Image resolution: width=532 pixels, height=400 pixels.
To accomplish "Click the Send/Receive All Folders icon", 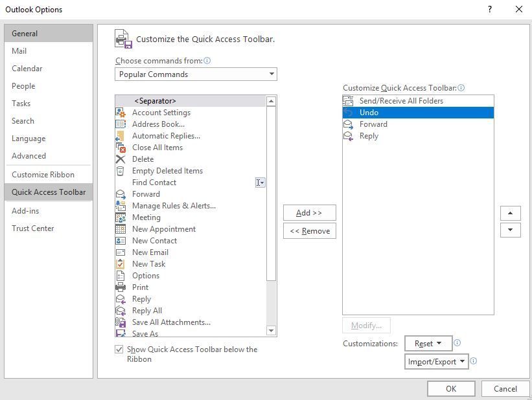I will (348, 101).
